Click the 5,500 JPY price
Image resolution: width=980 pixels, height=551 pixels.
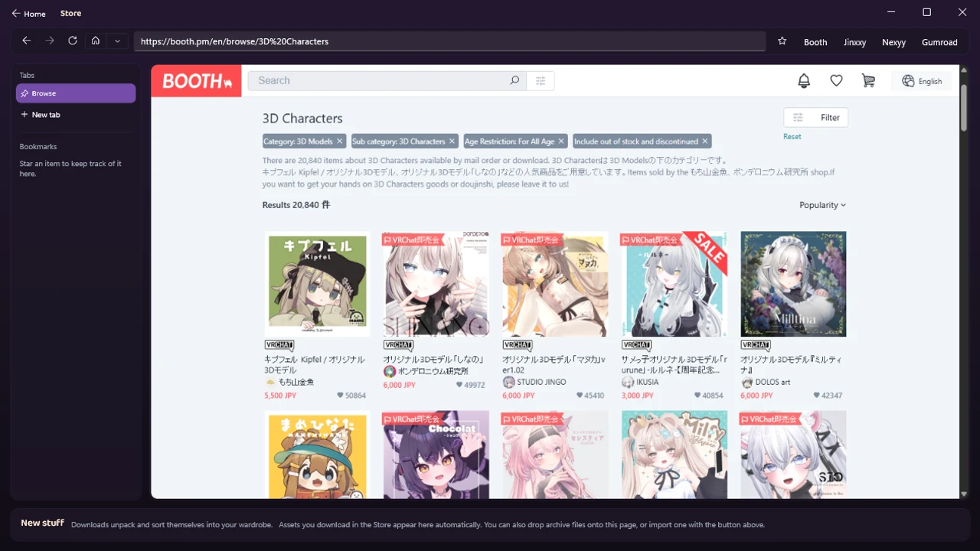tap(280, 396)
